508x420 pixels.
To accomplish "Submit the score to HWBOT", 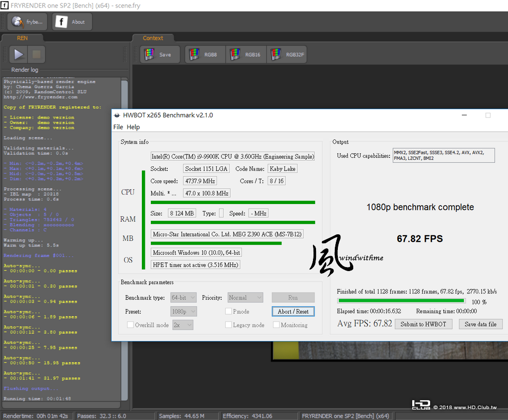I will [x=423, y=324].
